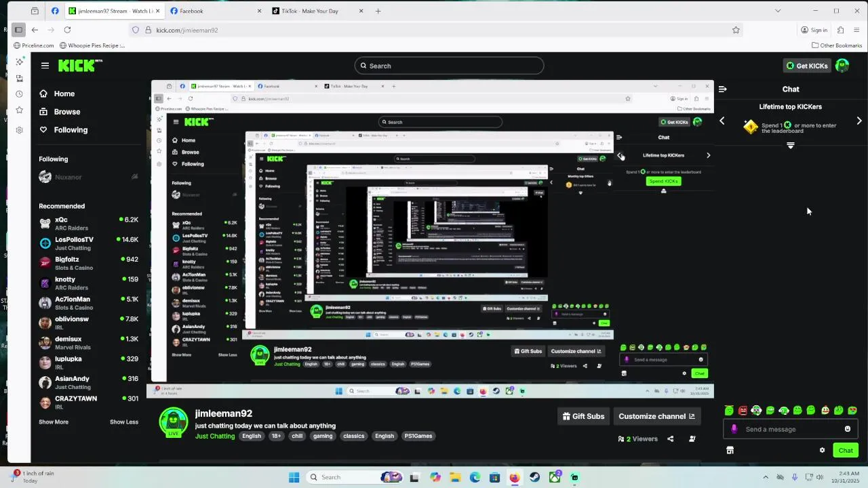Open knotty recommended channel
868x488 pixels.
(88, 283)
